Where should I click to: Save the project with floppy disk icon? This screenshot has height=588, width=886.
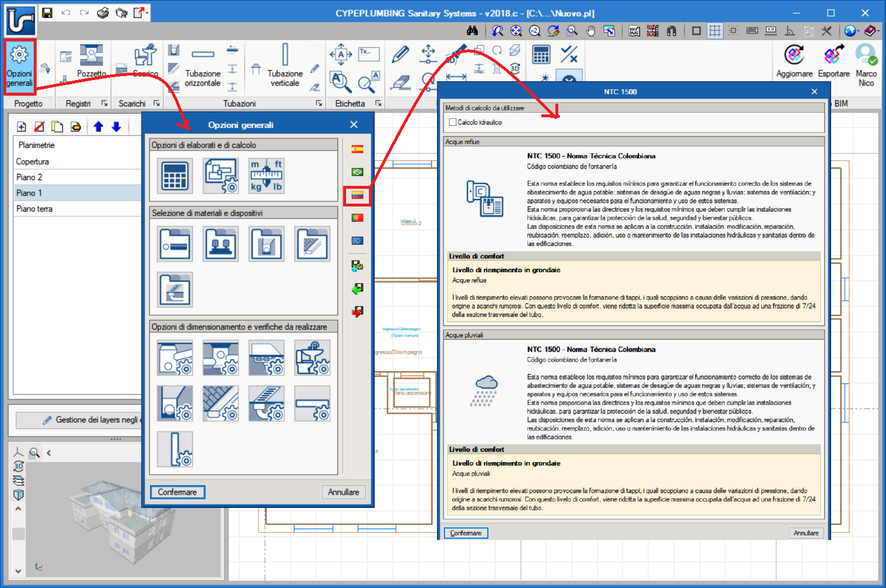click(x=47, y=13)
